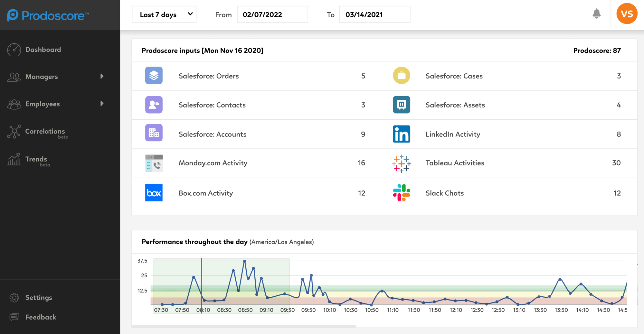Click the To date field
The width and height of the screenshot is (644, 334).
click(x=375, y=14)
